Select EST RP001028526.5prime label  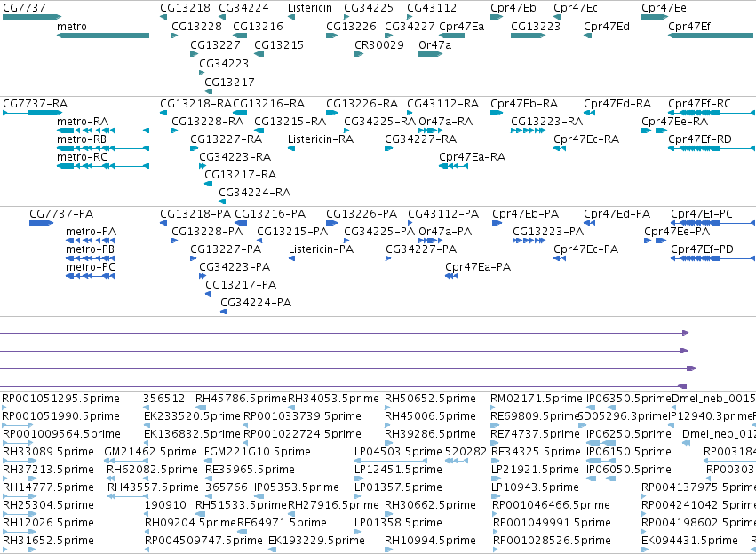[552, 541]
